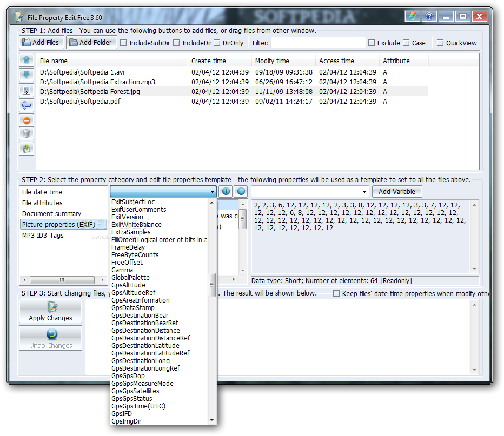The image size is (504, 436).
Task: Click scroll-down arrow of result log area
Action: (474, 370)
